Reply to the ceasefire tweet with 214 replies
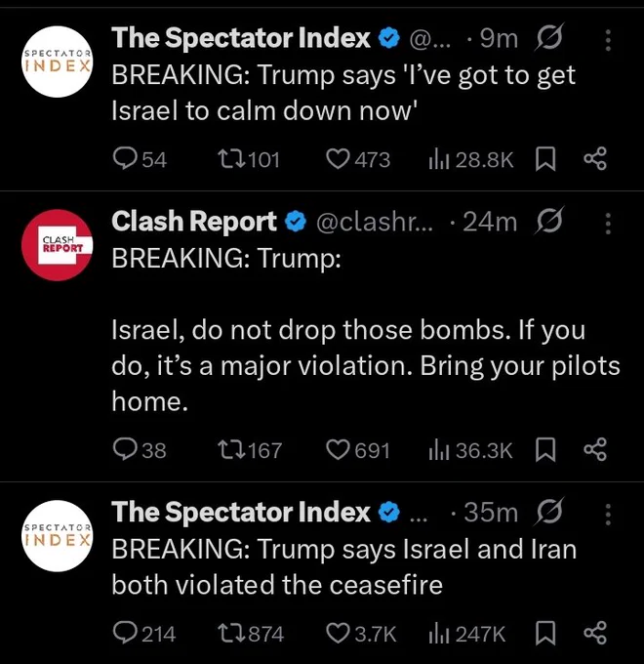Image resolution: width=644 pixels, height=664 pixels. point(144,634)
